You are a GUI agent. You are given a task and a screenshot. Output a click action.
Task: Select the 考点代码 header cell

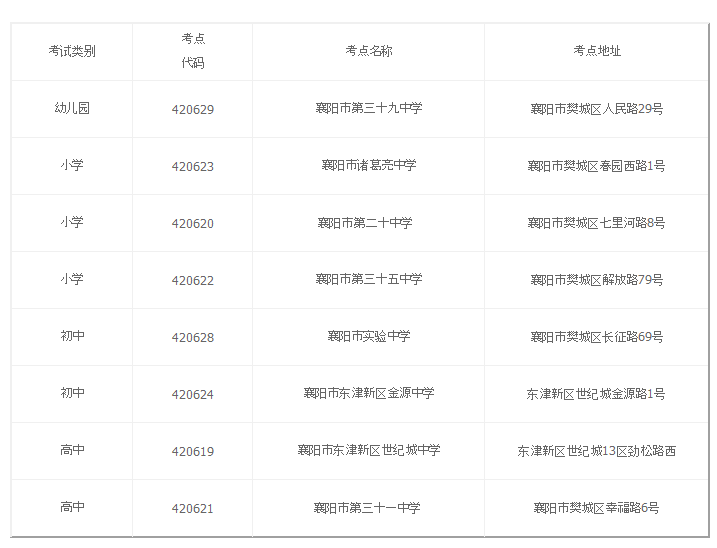click(192, 51)
